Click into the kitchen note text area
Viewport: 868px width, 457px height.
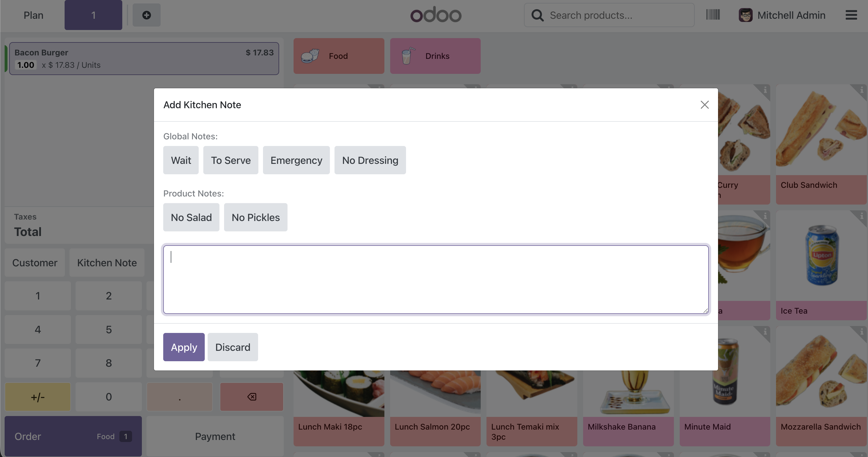point(436,279)
